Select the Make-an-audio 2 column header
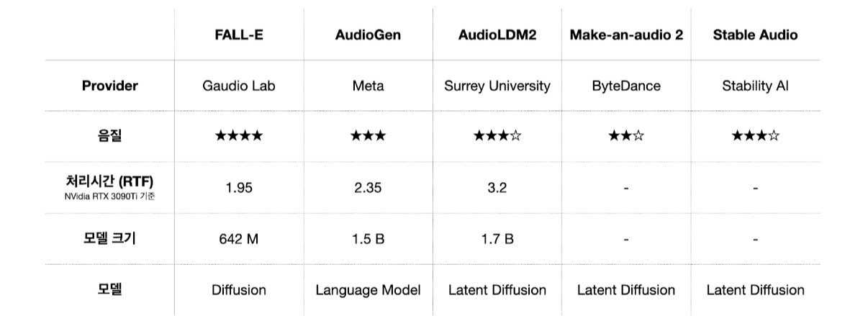The height and width of the screenshot is (316, 868). [x=626, y=35]
